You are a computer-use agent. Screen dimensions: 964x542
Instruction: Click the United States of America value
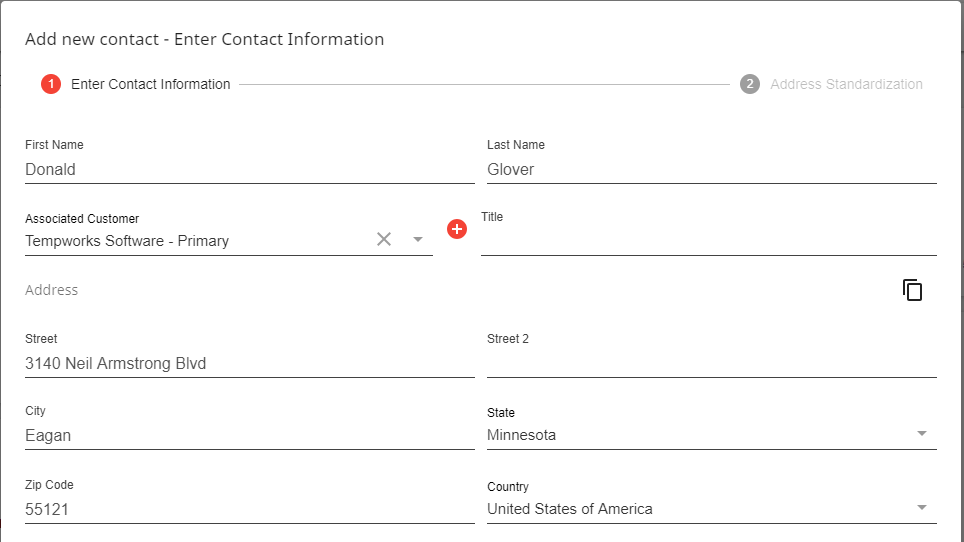[x=570, y=509]
